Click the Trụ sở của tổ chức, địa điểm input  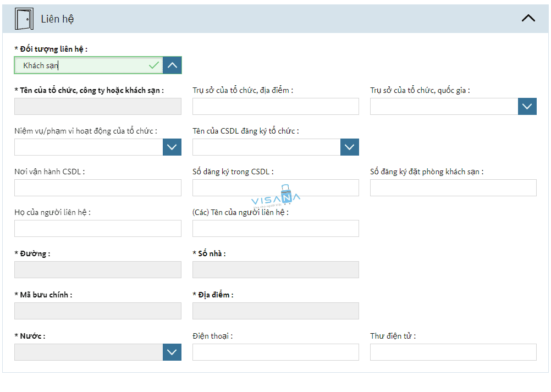[x=275, y=107]
